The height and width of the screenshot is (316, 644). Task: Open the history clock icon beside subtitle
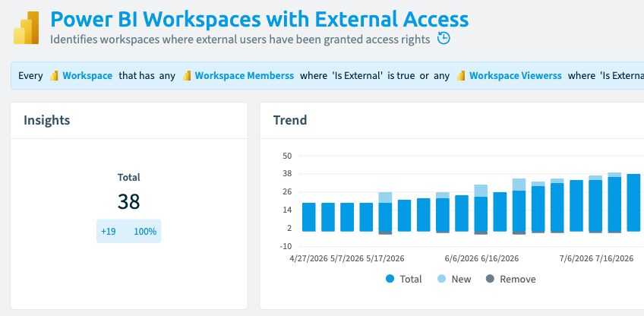[x=444, y=39]
